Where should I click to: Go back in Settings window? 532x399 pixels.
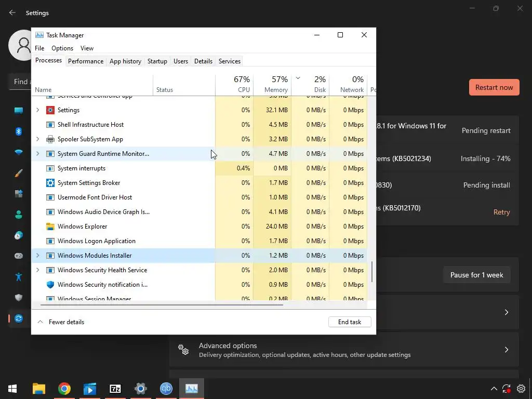pyautogui.click(x=12, y=12)
